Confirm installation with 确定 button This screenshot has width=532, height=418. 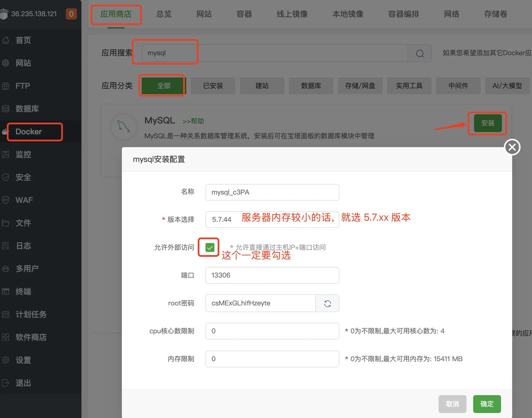pos(487,404)
